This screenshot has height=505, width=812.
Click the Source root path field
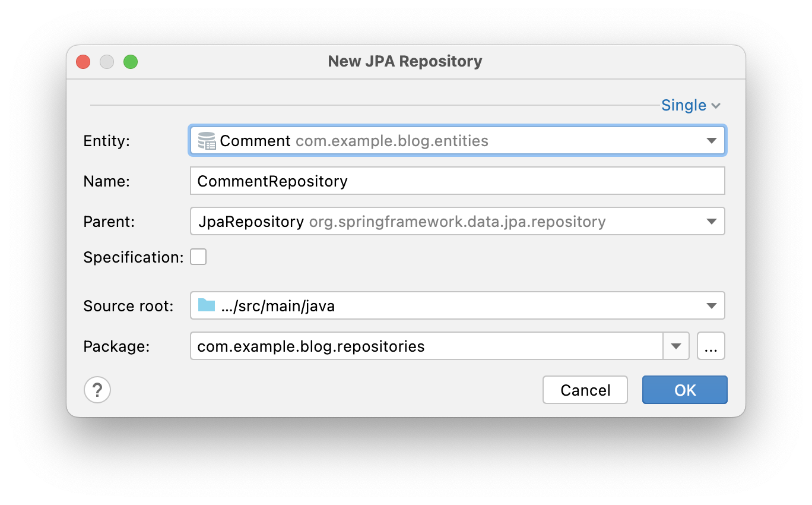point(415,305)
